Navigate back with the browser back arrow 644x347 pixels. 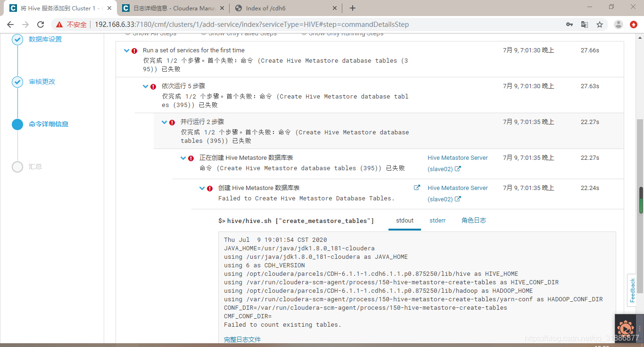[x=10, y=24]
